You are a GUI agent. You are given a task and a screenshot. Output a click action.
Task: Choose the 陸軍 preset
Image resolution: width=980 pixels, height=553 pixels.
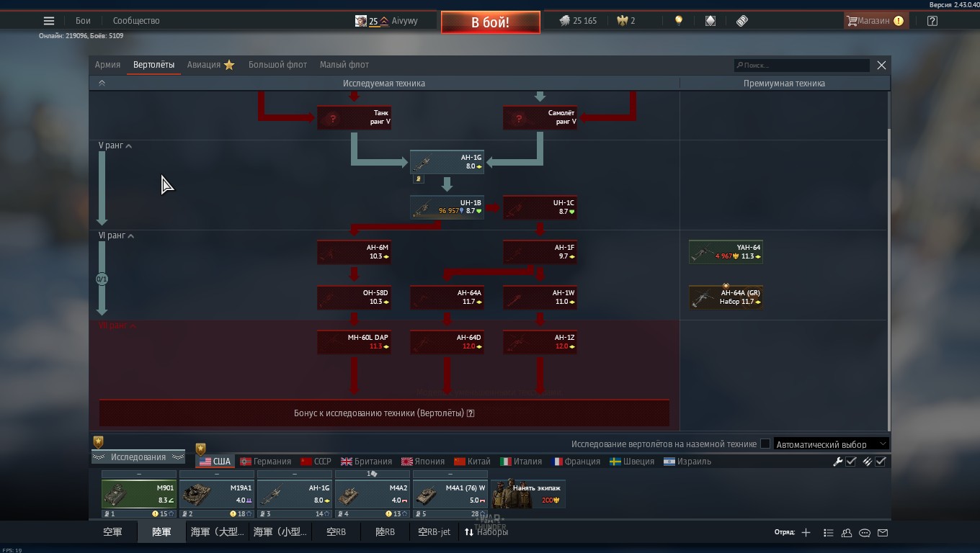[x=161, y=532]
